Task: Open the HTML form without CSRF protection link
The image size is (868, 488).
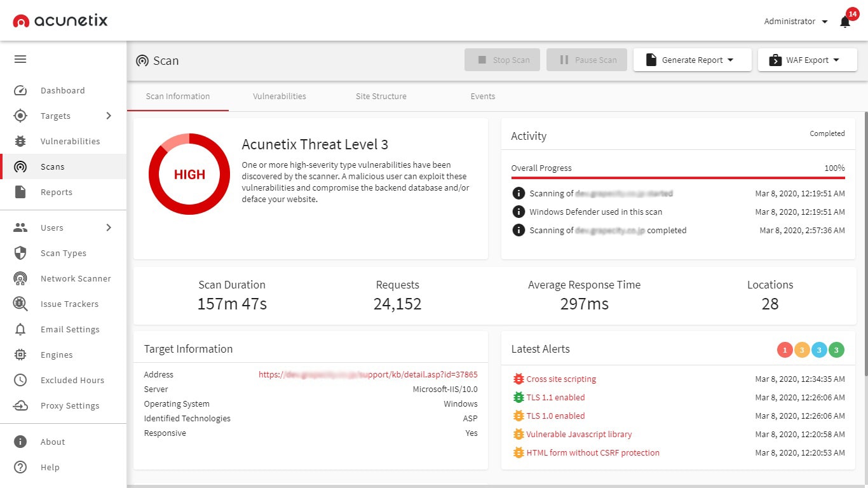Action: pyautogui.click(x=593, y=452)
